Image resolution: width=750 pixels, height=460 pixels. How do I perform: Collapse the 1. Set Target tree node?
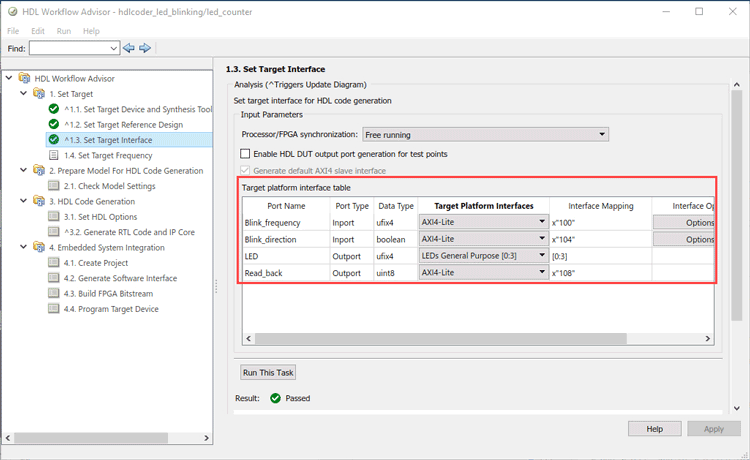[10, 94]
